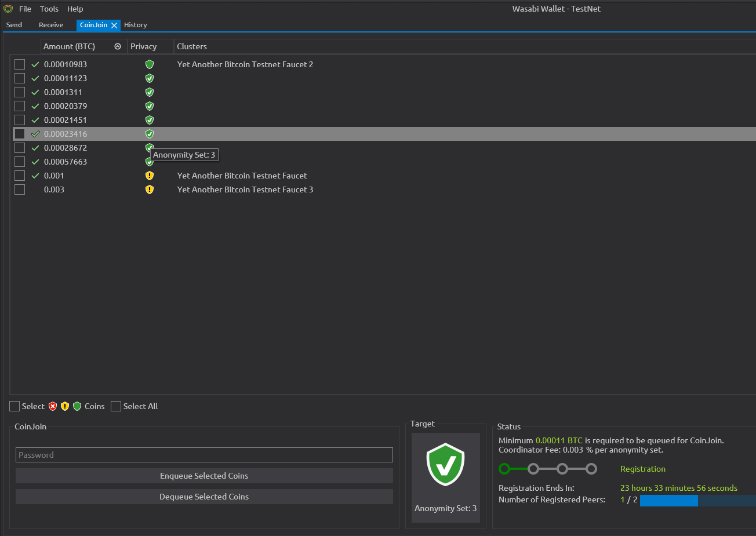Viewport: 756px width, 536px height.
Task: Click Enqueue Selected Coins button
Action: [x=204, y=476]
